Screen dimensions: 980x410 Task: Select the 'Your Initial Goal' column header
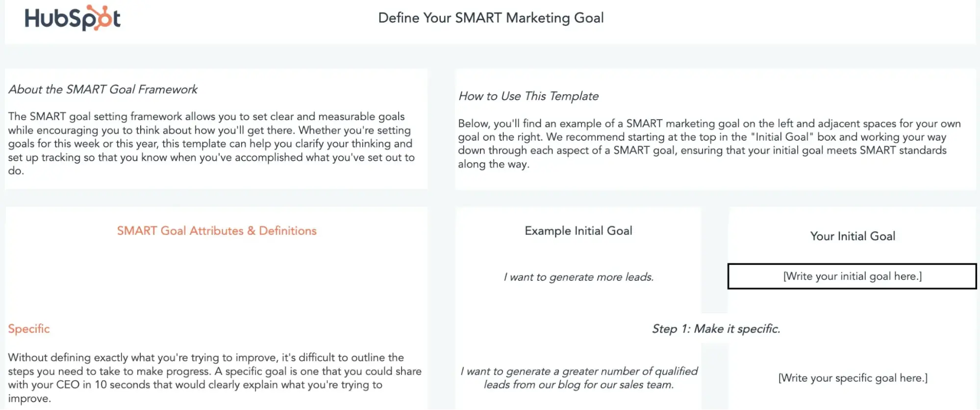(852, 236)
